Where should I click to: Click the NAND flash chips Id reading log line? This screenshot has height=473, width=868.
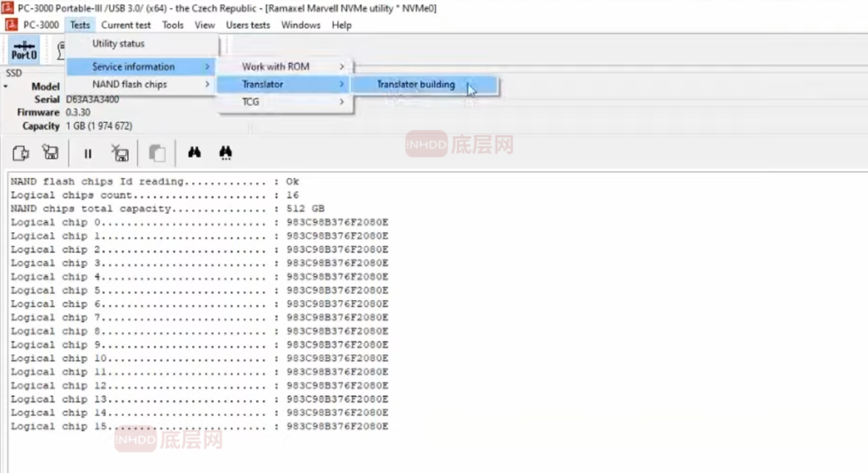(x=154, y=181)
